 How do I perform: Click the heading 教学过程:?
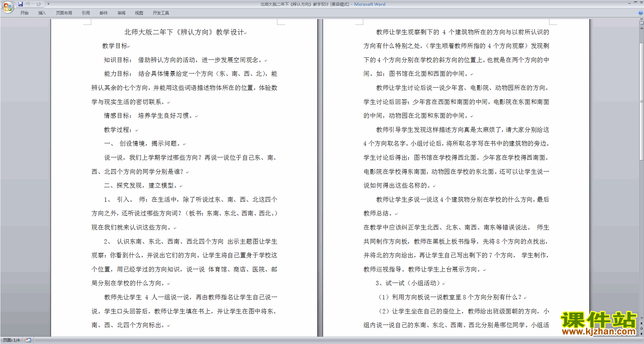click(x=118, y=130)
